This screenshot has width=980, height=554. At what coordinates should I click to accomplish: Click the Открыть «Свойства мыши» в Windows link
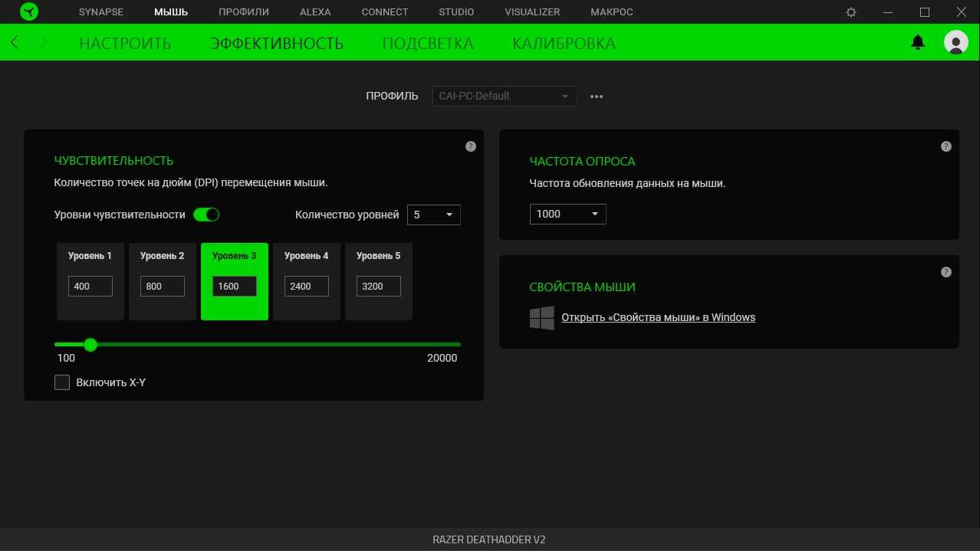(x=658, y=317)
